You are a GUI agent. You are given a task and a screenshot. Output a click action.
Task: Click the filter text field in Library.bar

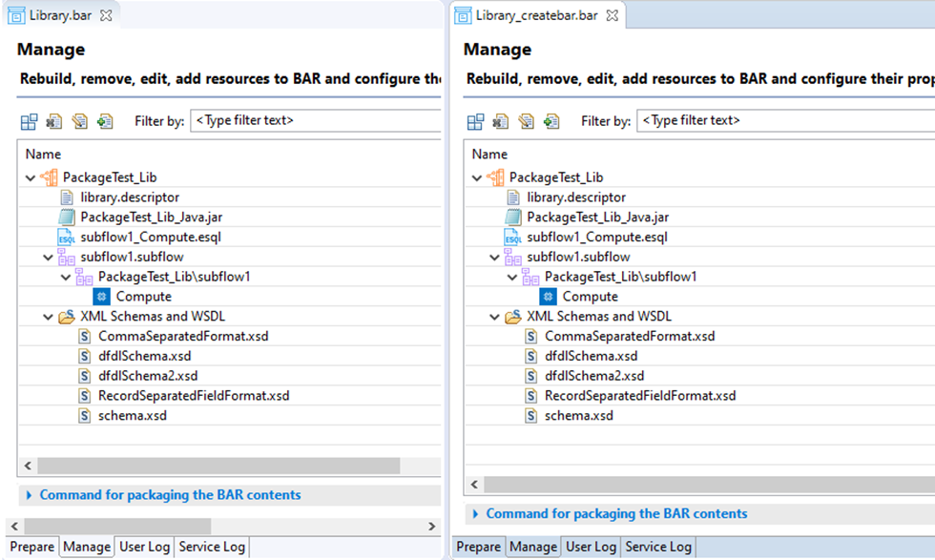point(316,120)
